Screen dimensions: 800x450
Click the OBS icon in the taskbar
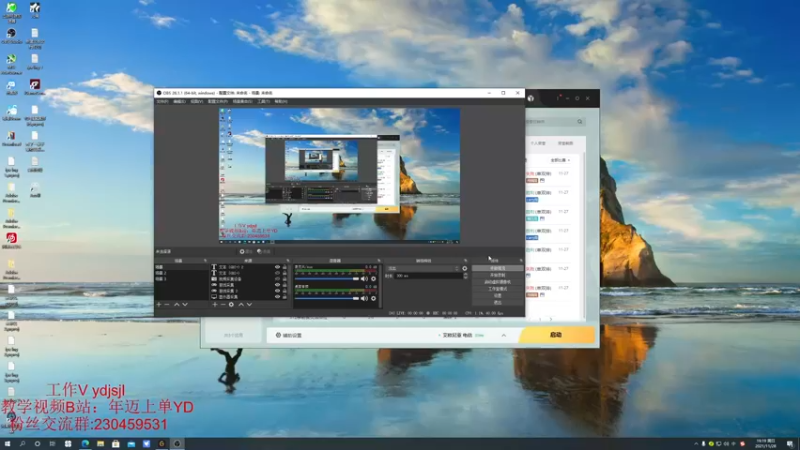[177, 444]
